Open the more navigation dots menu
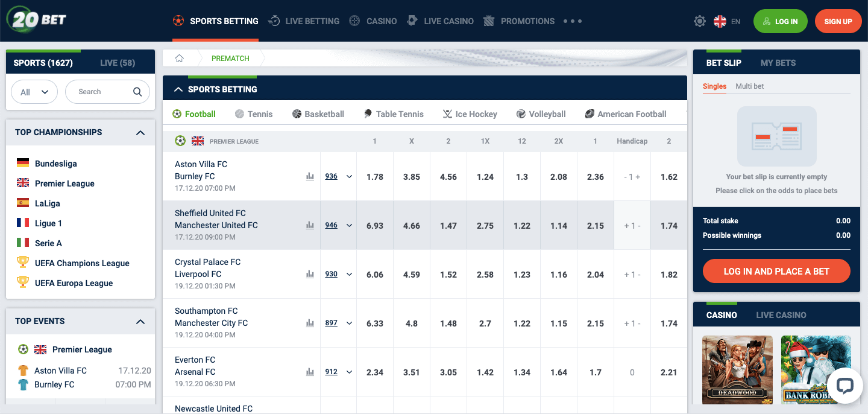868x414 pixels. 573,21
